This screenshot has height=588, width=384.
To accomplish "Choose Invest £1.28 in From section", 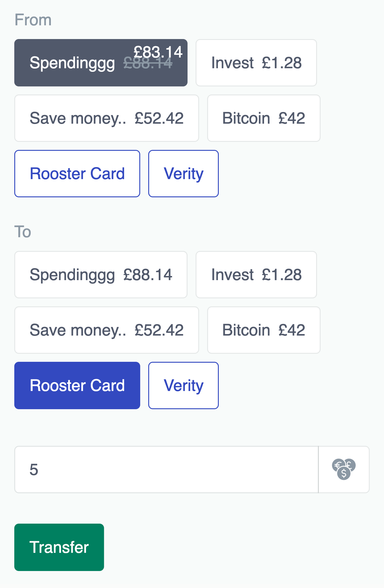I will [256, 63].
